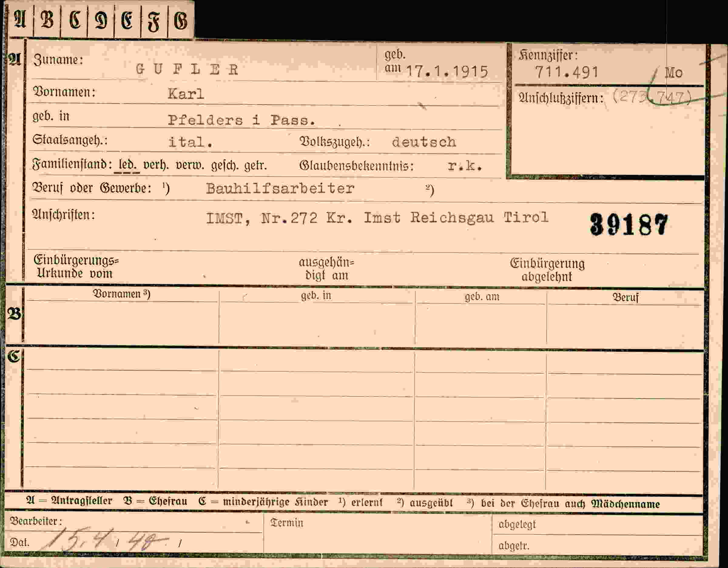Viewport: 728px width, 568px height.
Task: Click the Vornamen label in section A
Action: click(64, 92)
